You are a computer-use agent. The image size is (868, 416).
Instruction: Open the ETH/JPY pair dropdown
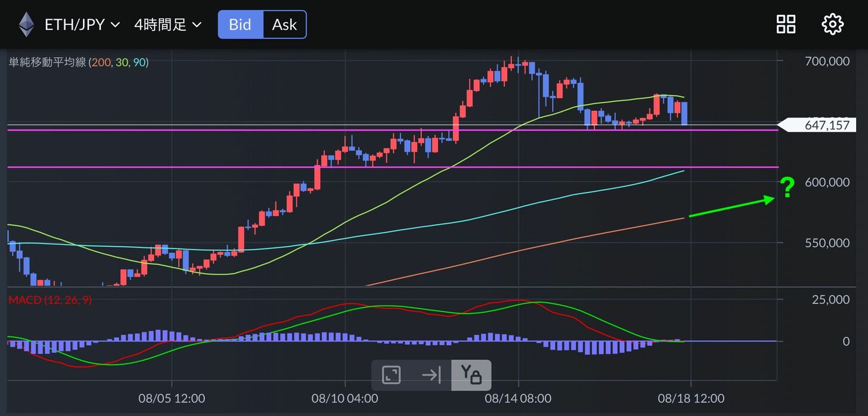[x=82, y=24]
